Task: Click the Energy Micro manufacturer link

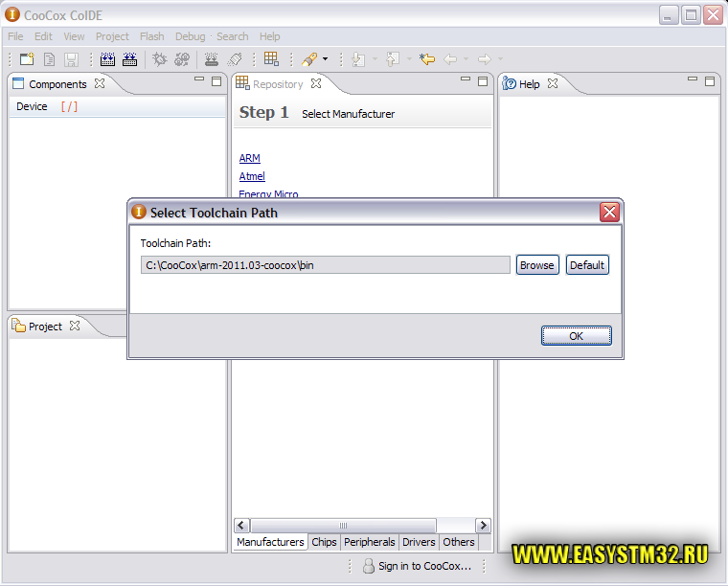Action: coord(268,193)
